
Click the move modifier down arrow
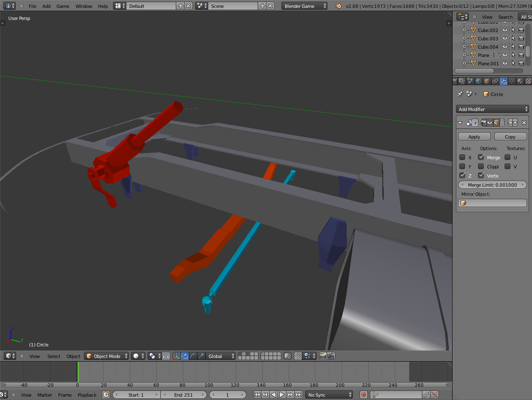[x=515, y=123]
